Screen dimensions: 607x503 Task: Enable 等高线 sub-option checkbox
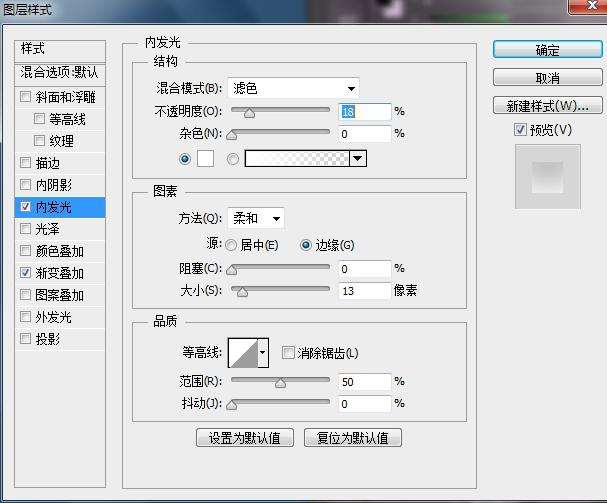tap(39, 118)
